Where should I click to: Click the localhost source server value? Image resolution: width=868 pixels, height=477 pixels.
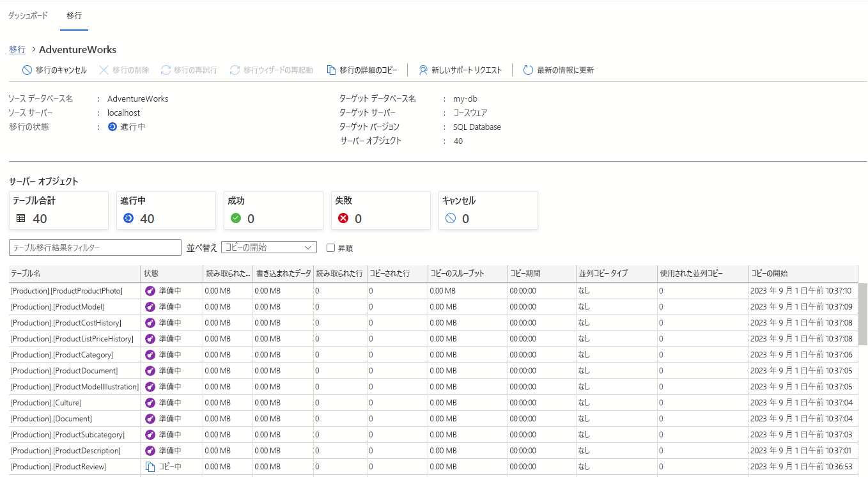pos(123,113)
